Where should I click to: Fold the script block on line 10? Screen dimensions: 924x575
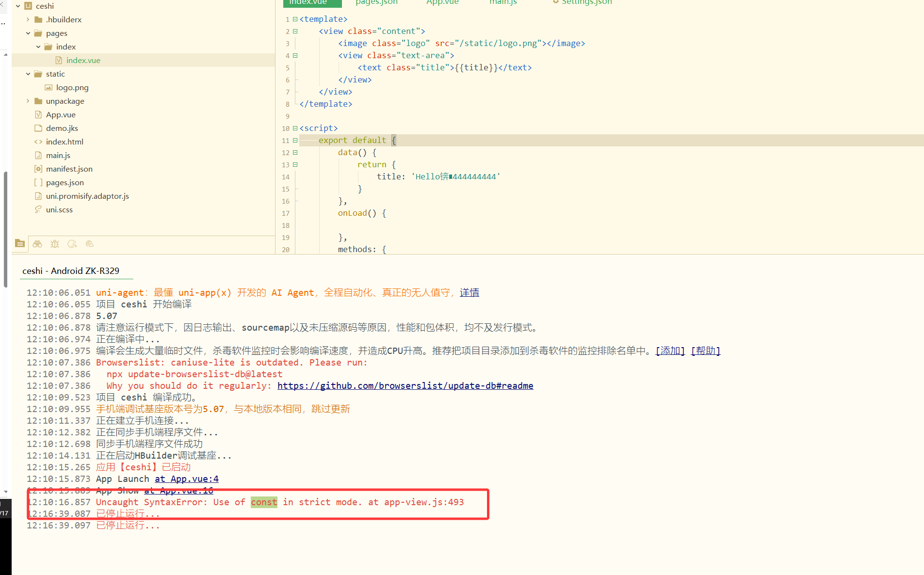pyautogui.click(x=295, y=128)
